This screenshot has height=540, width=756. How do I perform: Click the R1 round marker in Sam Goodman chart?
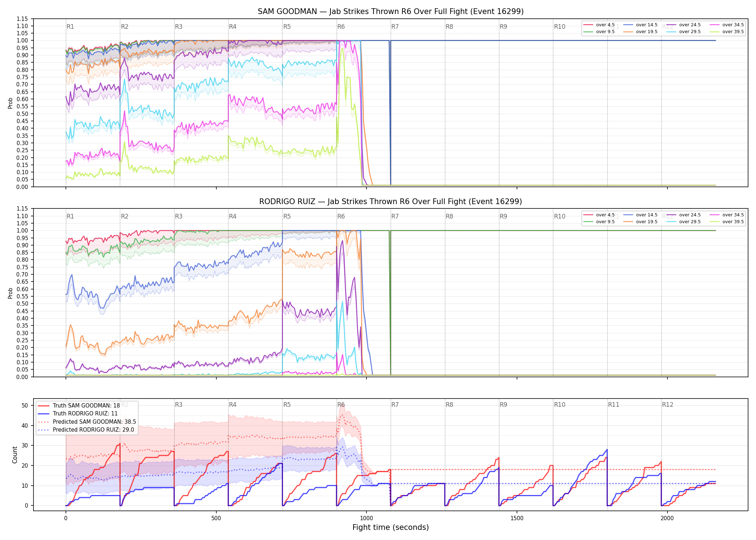70,27
